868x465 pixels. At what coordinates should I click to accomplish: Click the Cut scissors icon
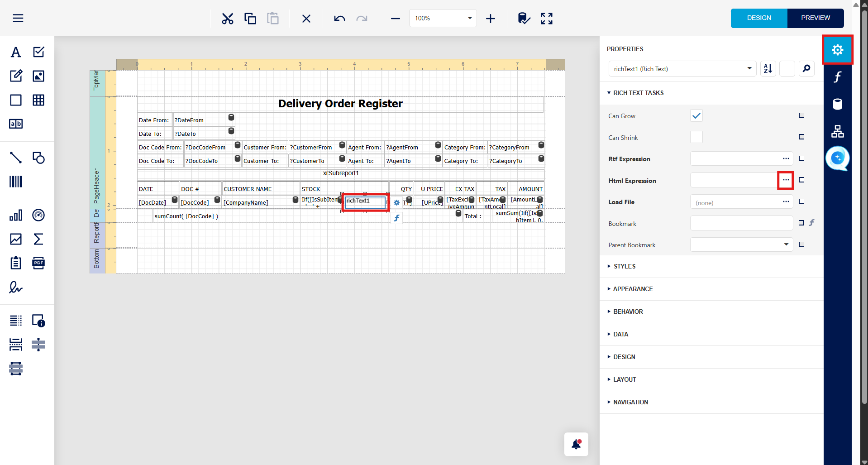pos(227,19)
